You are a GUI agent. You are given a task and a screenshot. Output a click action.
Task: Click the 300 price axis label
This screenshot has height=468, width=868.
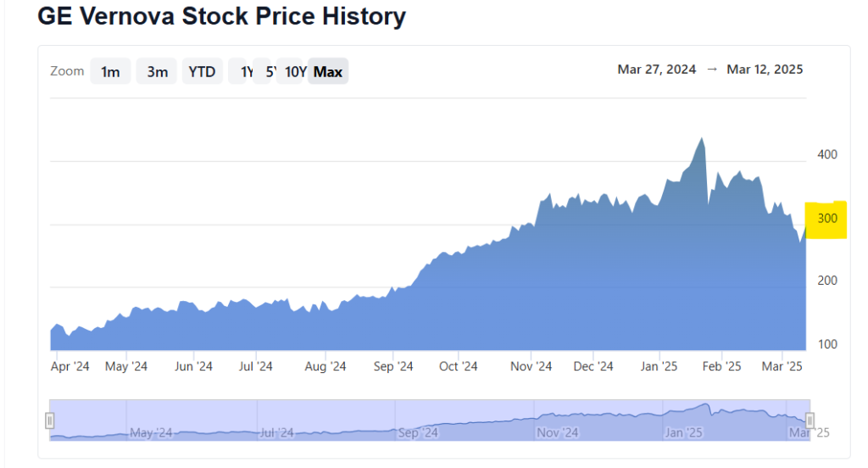(x=827, y=218)
